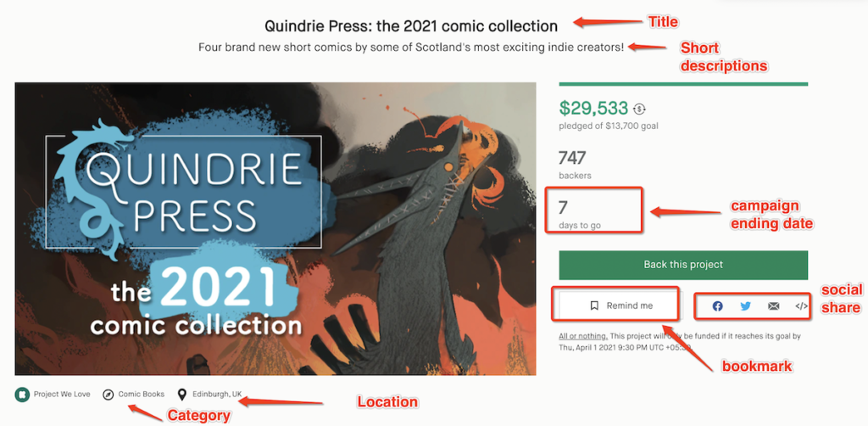868x426 pixels.
Task: Click the currency conversion icon beside $29,533
Action: [x=640, y=109]
